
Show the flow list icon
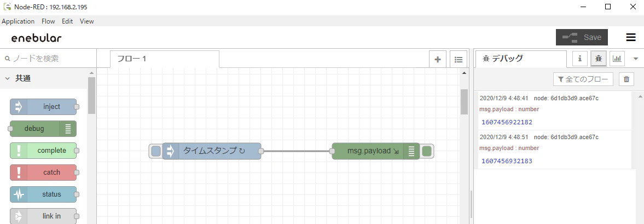tap(459, 59)
